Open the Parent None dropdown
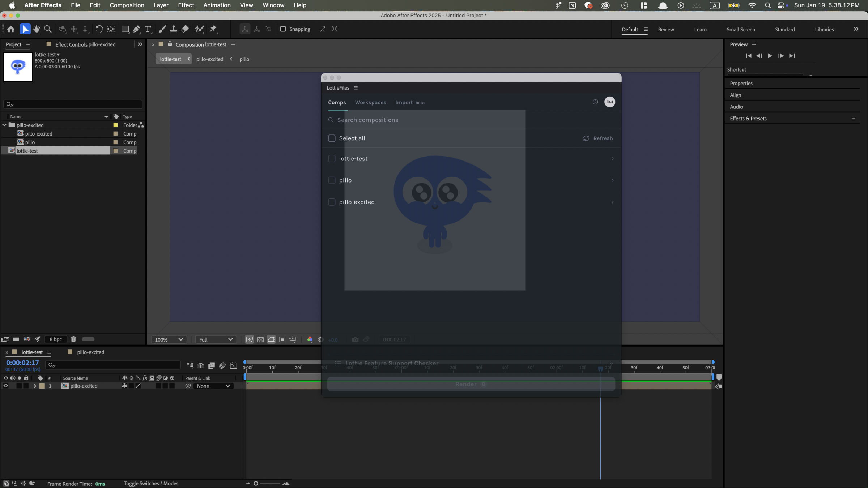 pyautogui.click(x=213, y=386)
